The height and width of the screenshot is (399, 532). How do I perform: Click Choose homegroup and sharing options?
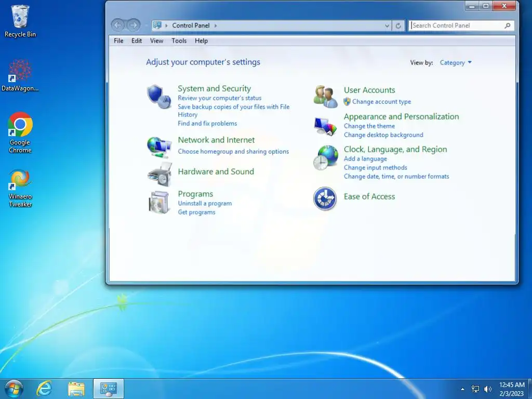coord(233,151)
